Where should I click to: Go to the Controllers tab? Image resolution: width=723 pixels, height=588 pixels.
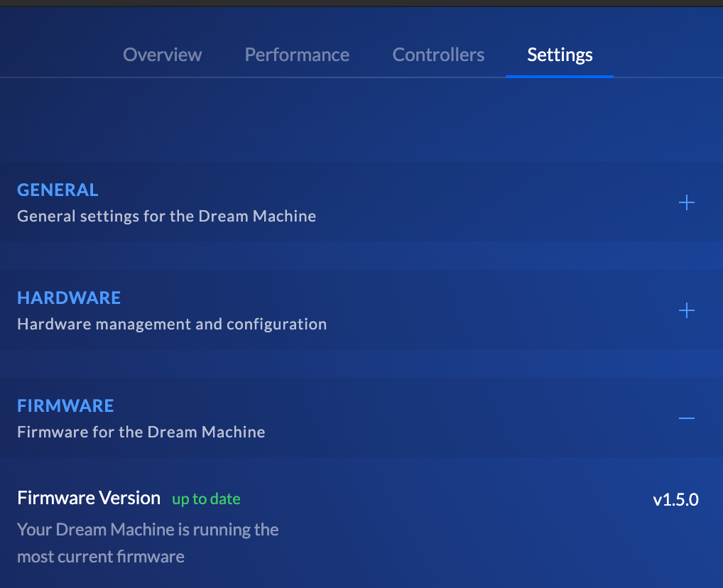pyautogui.click(x=438, y=55)
